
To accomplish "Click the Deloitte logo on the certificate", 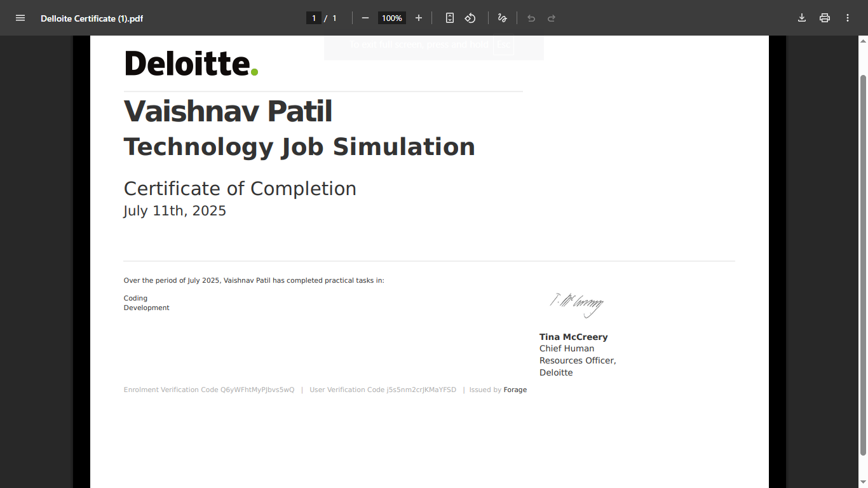I will (191, 64).
